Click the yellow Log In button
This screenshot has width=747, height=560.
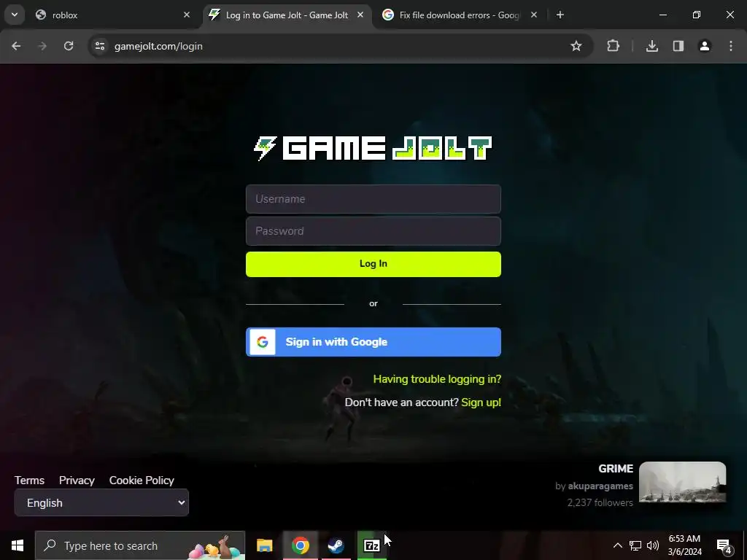click(373, 264)
